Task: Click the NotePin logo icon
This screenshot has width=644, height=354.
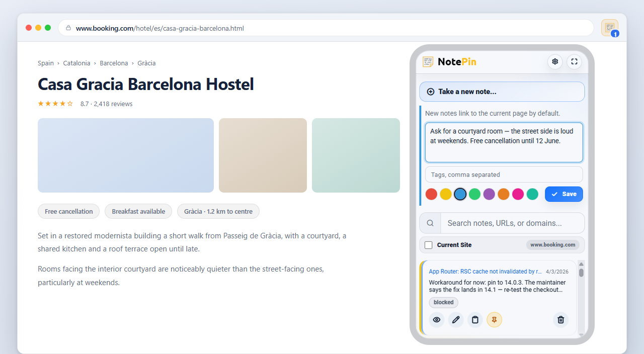Action: click(x=428, y=62)
